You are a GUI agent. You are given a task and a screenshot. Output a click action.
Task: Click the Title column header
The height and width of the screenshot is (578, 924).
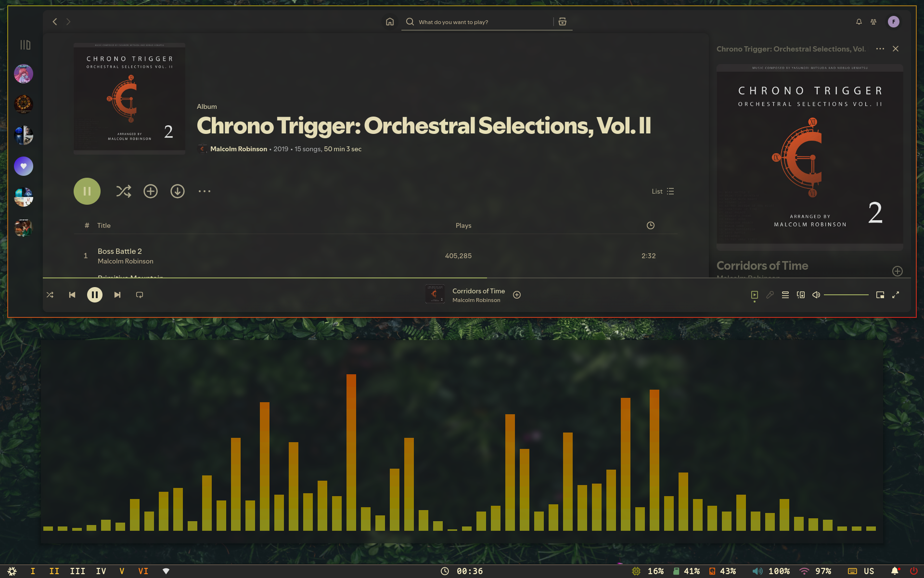104,225
